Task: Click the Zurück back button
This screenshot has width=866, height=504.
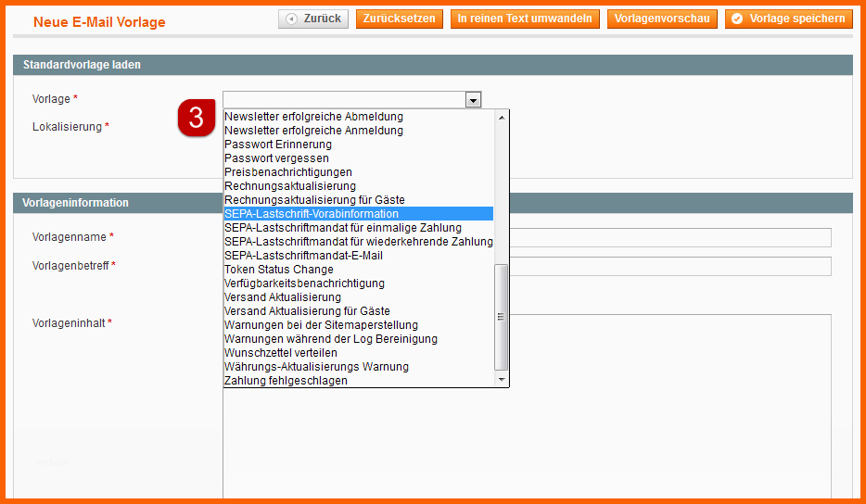Action: click(x=313, y=19)
